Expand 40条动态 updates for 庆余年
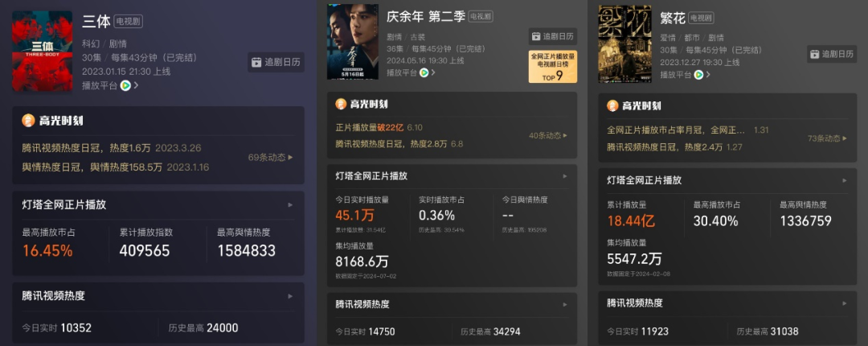This screenshot has width=868, height=346. tap(548, 135)
